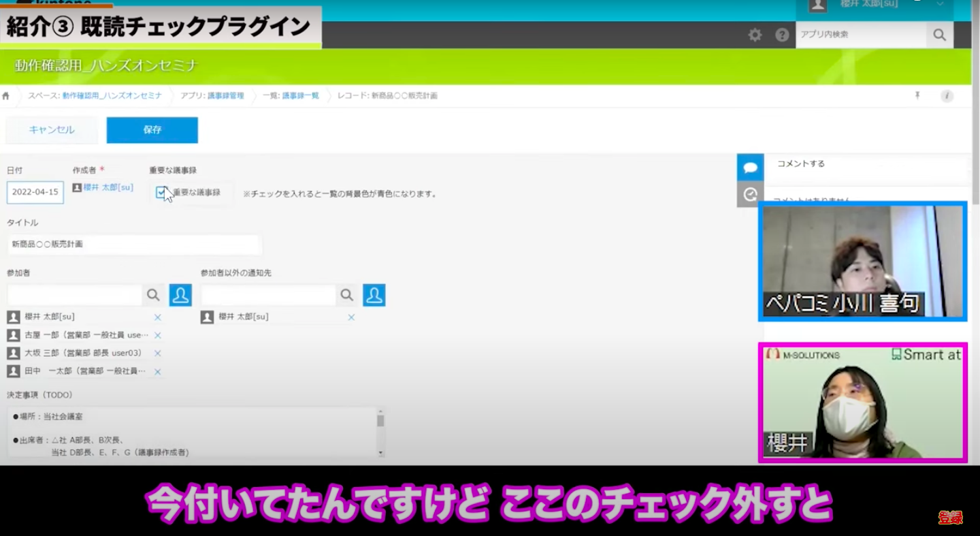Click the 日付 date input field
This screenshot has width=980, height=536.
click(x=35, y=193)
